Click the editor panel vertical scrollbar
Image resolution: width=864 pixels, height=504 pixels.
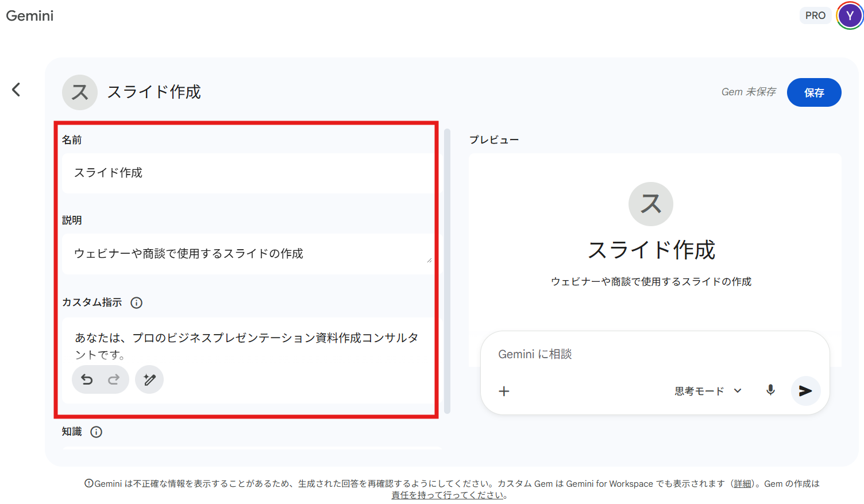448,271
